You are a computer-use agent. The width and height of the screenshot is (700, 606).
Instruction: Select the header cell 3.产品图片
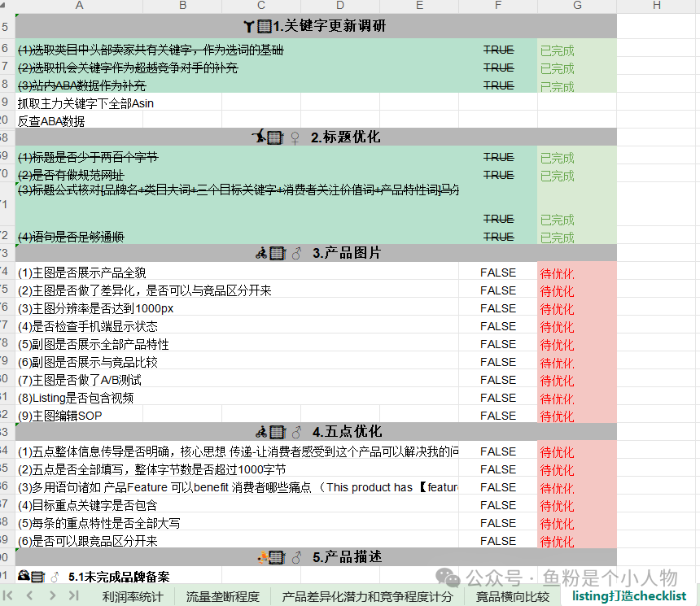(x=316, y=253)
